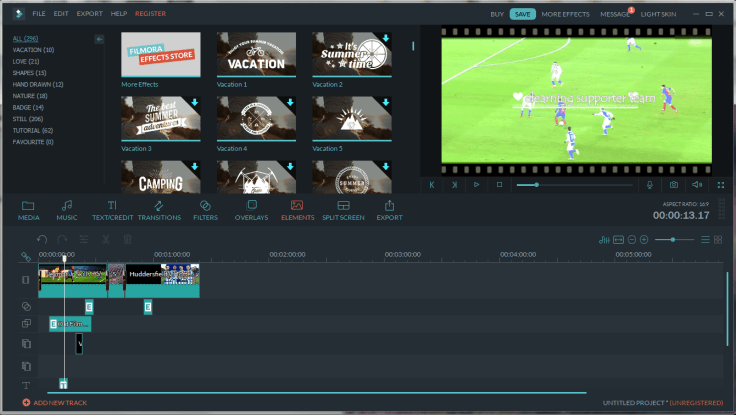Jump to previous frame in preview
The width and height of the screenshot is (736, 415).
(432, 184)
